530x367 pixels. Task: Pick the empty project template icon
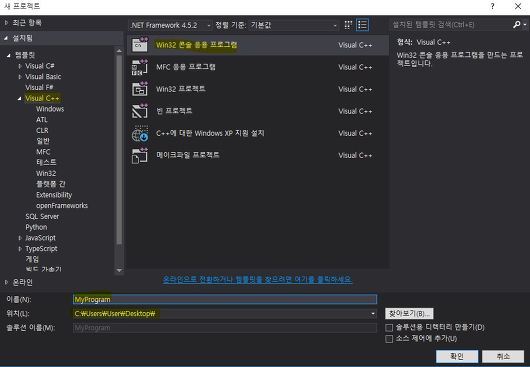pyautogui.click(x=140, y=111)
